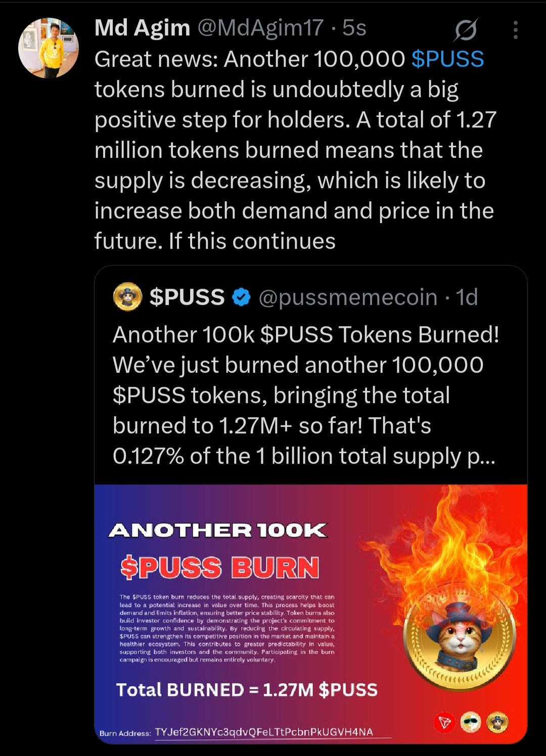Tap the 'Total BURNED = 1.27M $PUSS' text

click(x=247, y=690)
